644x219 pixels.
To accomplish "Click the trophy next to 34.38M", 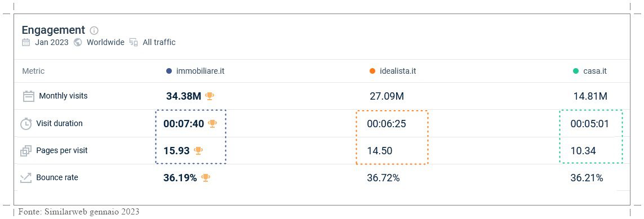I will tap(210, 96).
